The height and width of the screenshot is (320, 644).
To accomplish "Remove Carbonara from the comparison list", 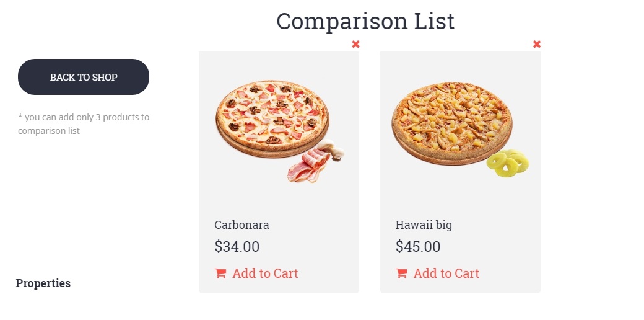I will (355, 44).
